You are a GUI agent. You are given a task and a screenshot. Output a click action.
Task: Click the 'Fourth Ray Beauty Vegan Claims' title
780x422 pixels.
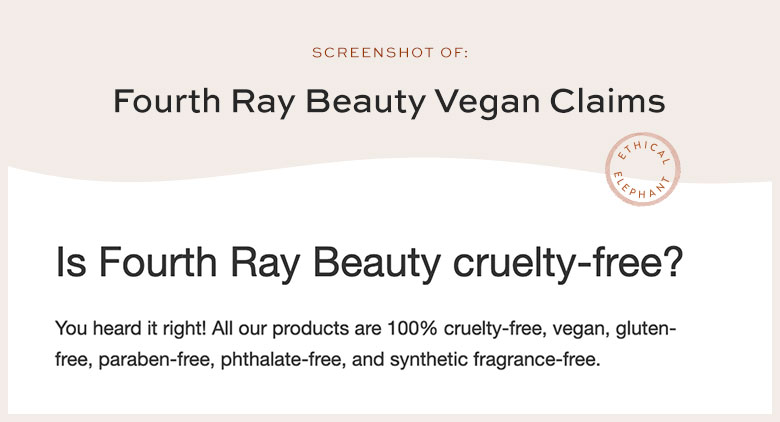[389, 102]
